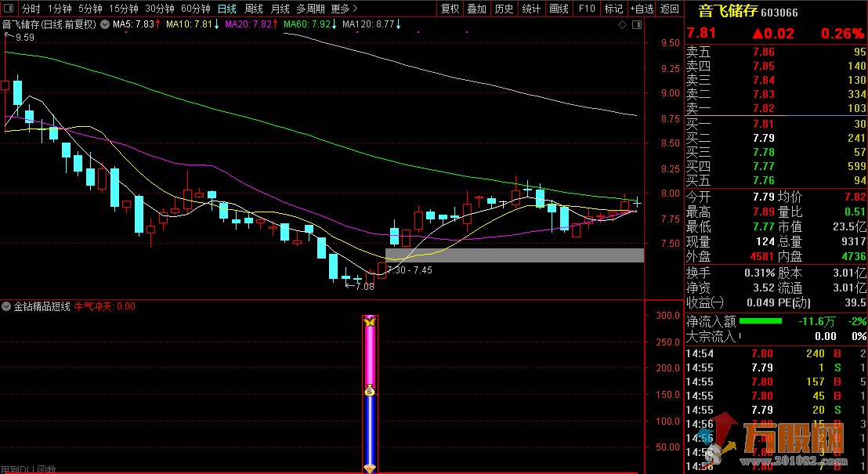
Task: Click the 金钻精品短线 indicator name
Action: tap(42, 306)
